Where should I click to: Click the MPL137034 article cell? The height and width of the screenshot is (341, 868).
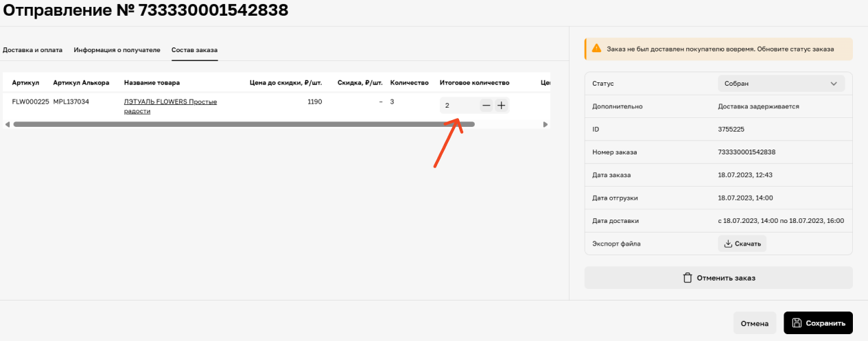tap(71, 102)
